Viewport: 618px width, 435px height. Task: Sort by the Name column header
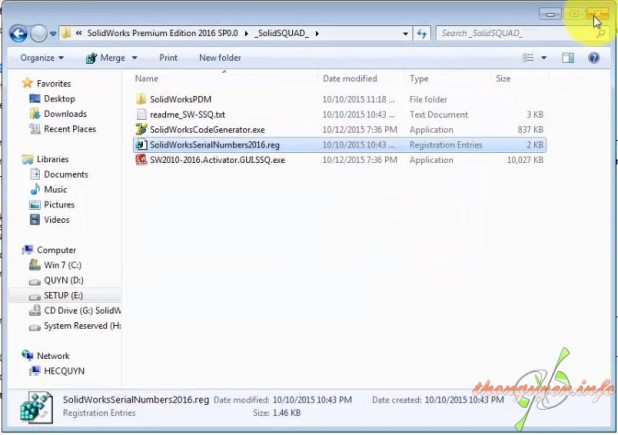click(146, 79)
